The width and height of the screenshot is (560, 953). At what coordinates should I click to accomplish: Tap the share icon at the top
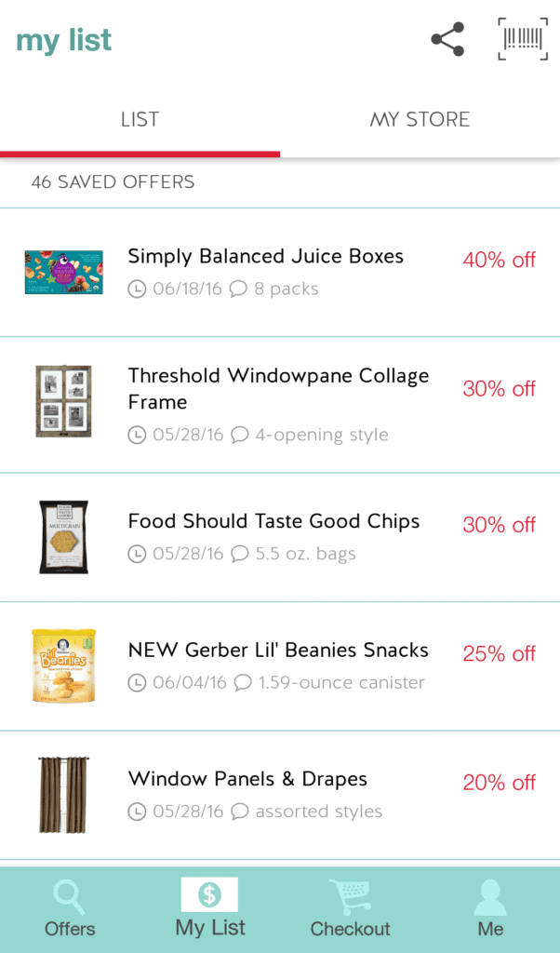pyautogui.click(x=447, y=39)
